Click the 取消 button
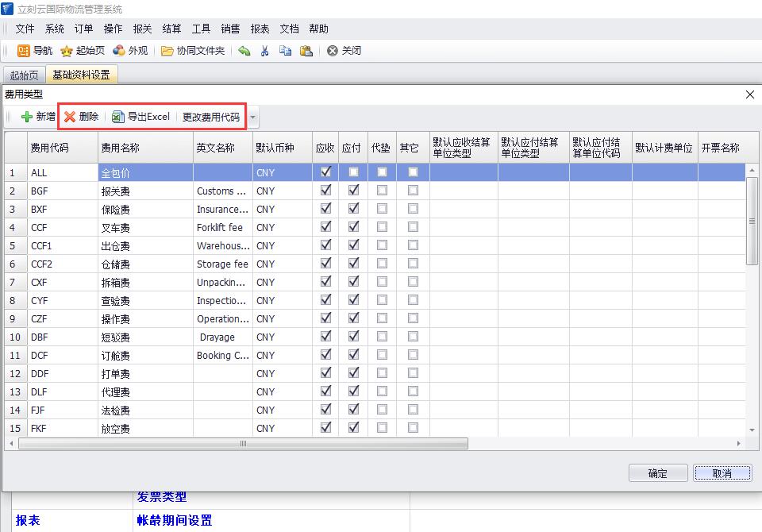Viewport: 762px width, 532px height. pos(722,473)
